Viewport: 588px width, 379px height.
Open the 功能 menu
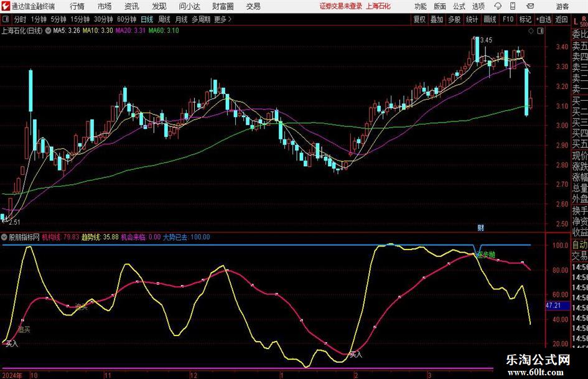421,6
